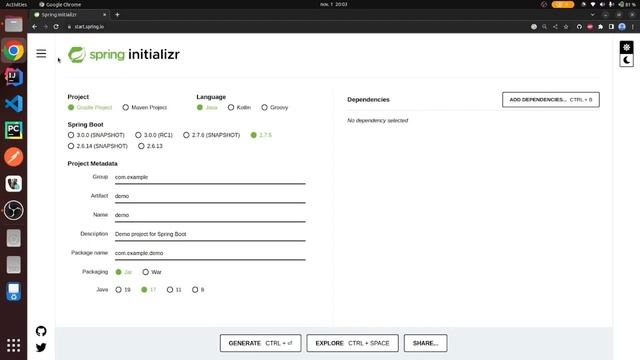Launch OBS Studio from the dock
Image resolution: width=640 pixels, height=360 pixels.
click(x=13, y=211)
